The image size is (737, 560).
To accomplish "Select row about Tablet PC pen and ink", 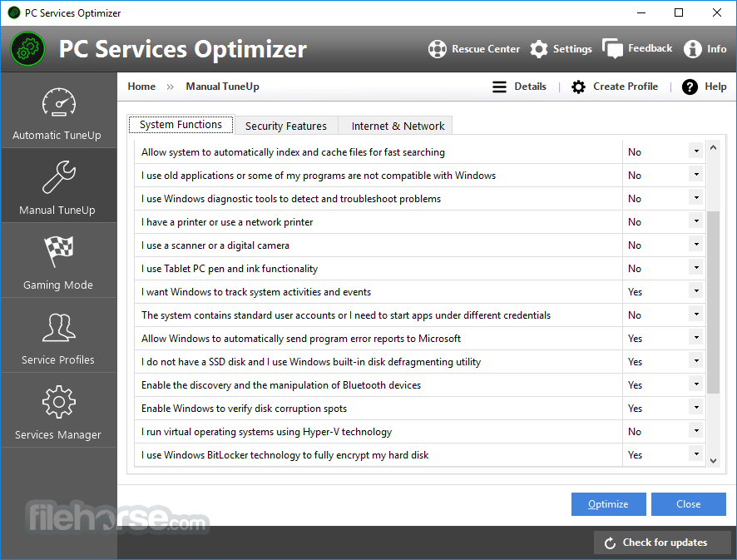I will tap(419, 269).
